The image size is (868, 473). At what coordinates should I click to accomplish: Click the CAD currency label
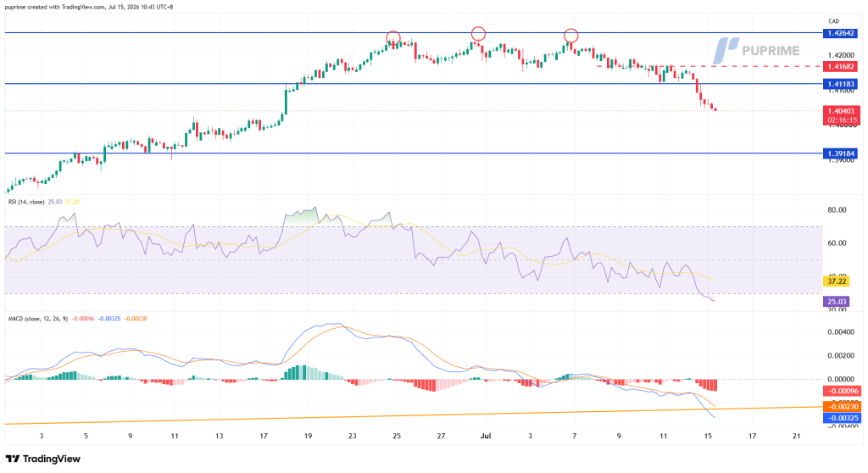coord(834,21)
